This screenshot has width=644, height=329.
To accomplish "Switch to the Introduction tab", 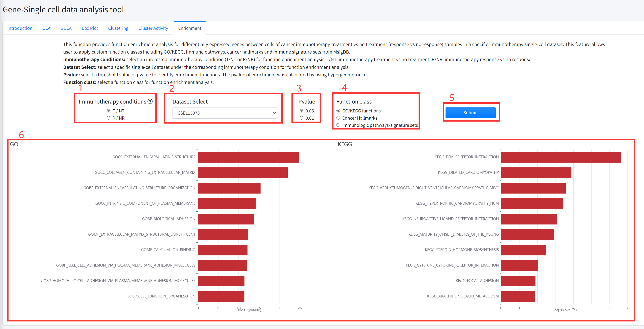I will tap(20, 28).
